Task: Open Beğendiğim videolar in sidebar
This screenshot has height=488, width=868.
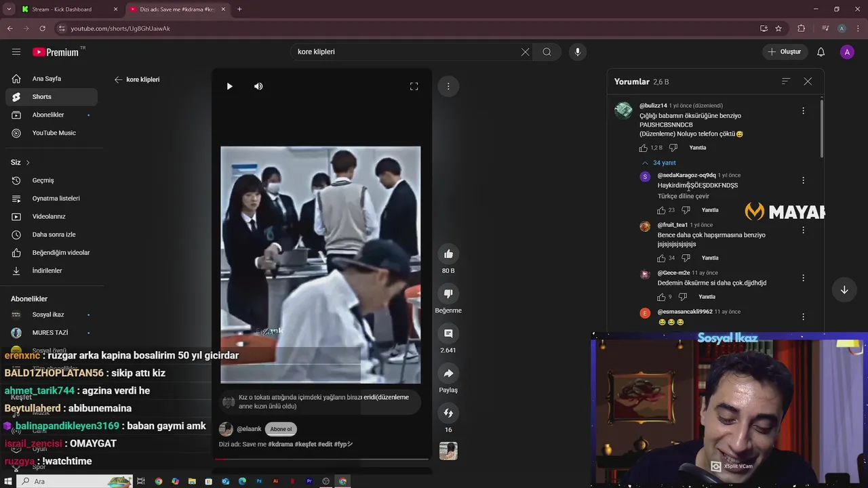Action: point(52,253)
